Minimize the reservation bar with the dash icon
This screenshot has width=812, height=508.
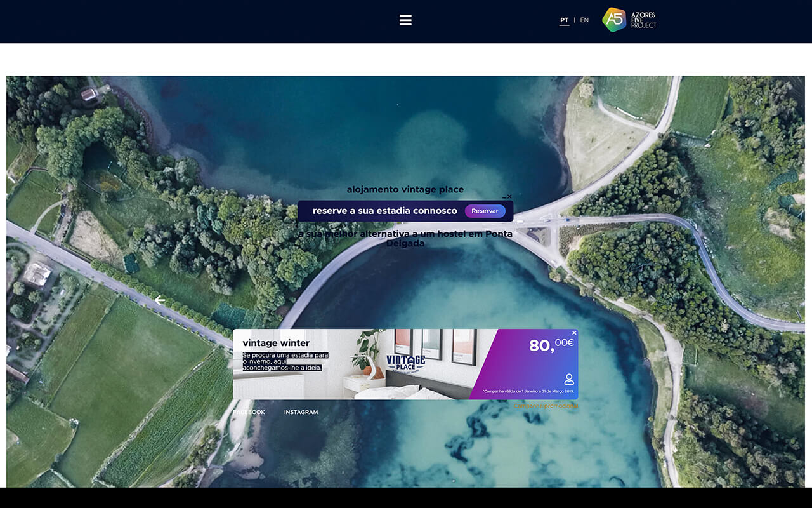coord(504,198)
